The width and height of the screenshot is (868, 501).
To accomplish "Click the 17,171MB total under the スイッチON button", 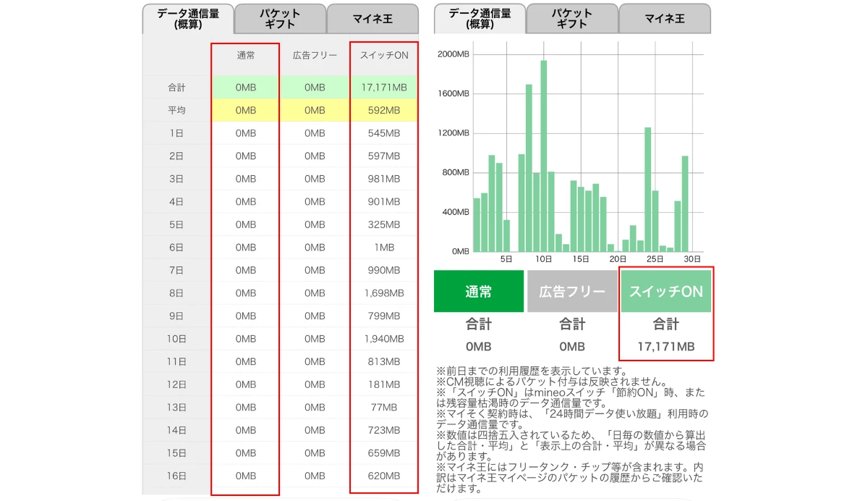I will pyautogui.click(x=666, y=348).
